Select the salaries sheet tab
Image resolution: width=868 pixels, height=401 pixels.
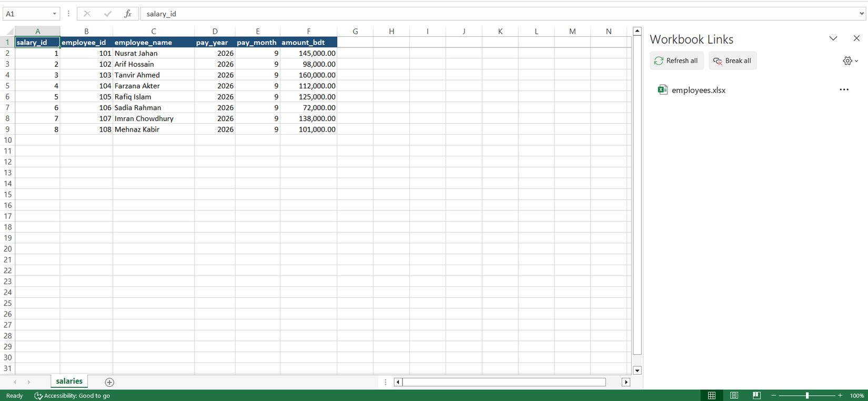pyautogui.click(x=69, y=382)
